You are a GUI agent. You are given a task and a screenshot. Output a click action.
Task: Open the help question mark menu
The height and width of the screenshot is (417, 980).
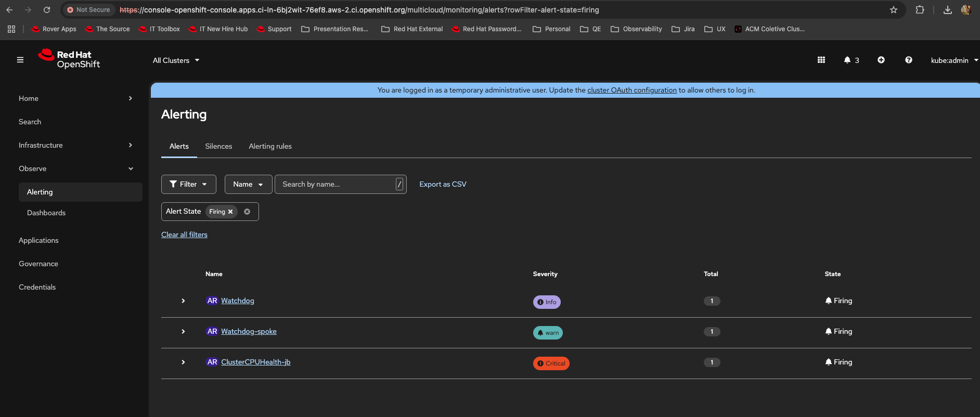909,60
